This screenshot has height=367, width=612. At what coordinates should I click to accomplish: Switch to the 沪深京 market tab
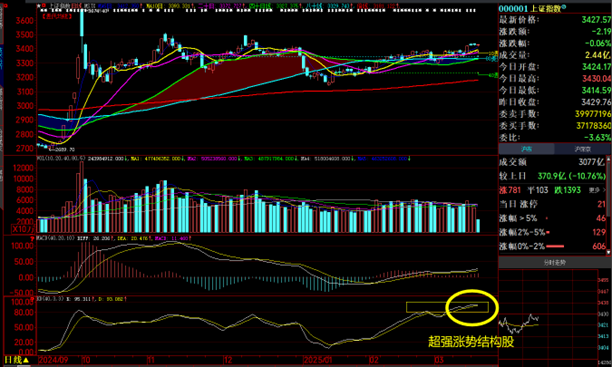coord(582,149)
